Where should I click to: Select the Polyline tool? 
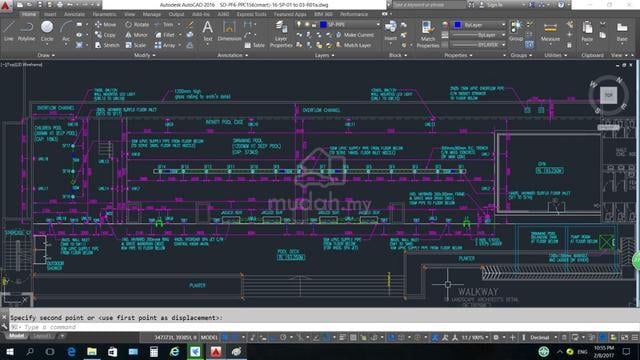pyautogui.click(x=26, y=31)
